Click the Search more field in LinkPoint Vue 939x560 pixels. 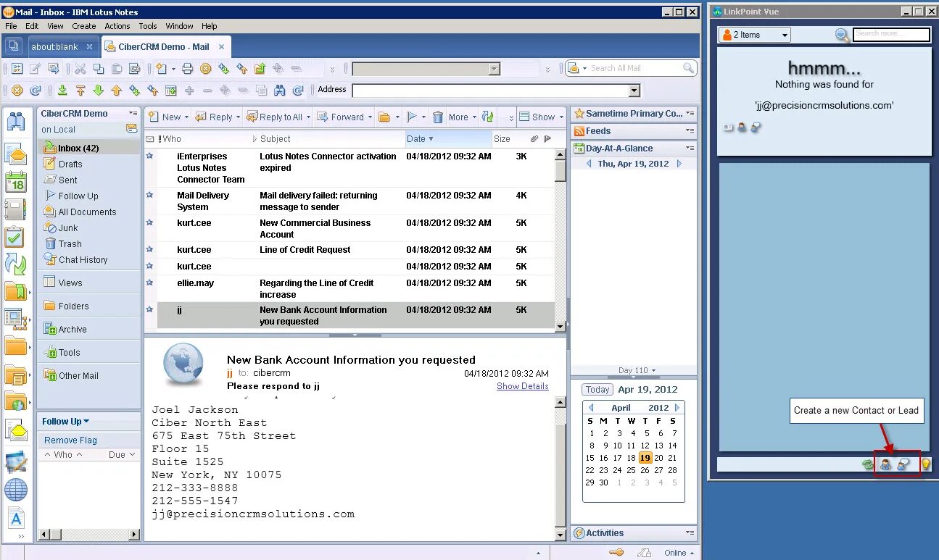(891, 34)
